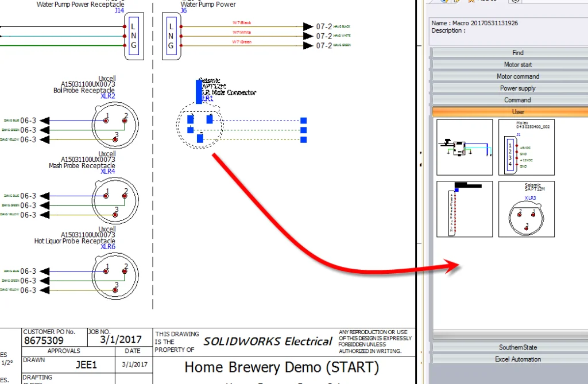Image resolution: width=588 pixels, height=384 pixels.
Task: Select the Molex 0430250400_002 macro thumbnail
Action: pyautogui.click(x=526, y=146)
